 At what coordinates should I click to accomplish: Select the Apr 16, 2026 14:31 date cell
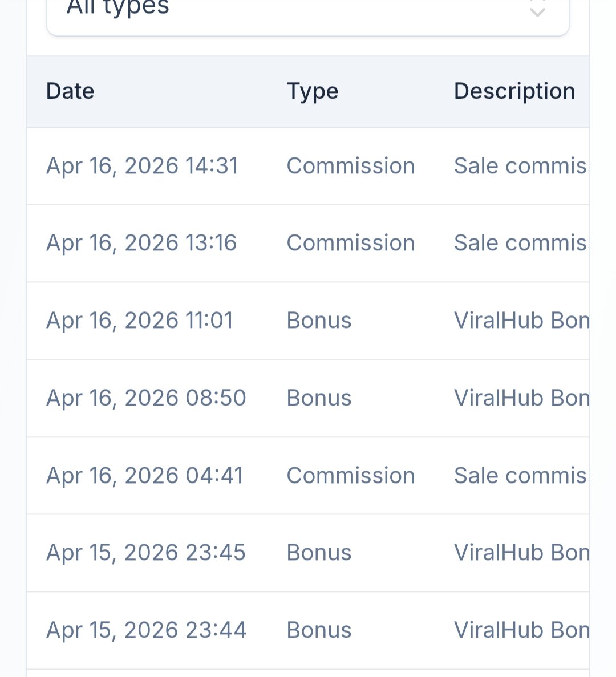[142, 166]
